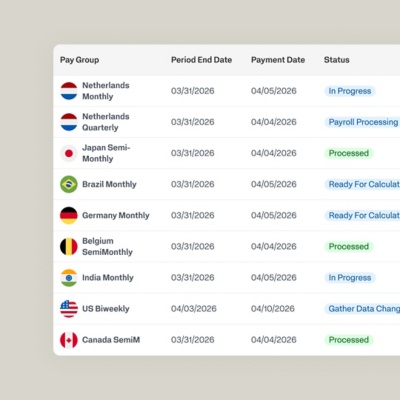
Task: Open the Netherlands Quarterly pay group
Action: tap(106, 122)
